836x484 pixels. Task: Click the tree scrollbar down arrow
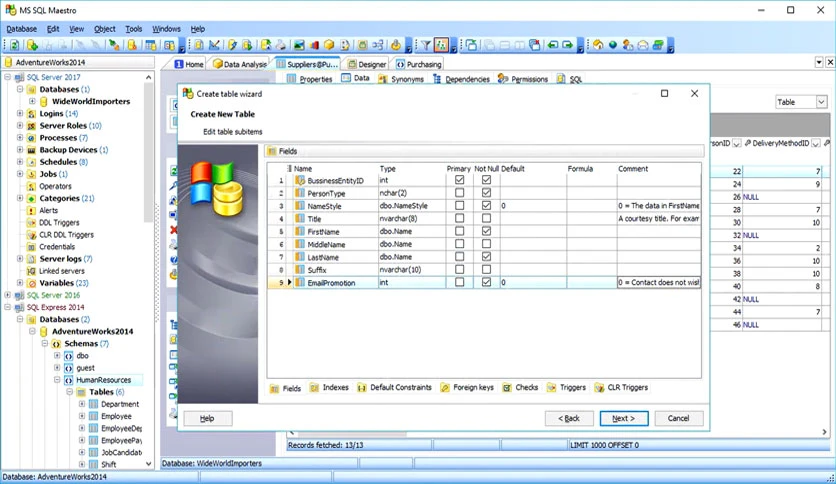coord(148,464)
